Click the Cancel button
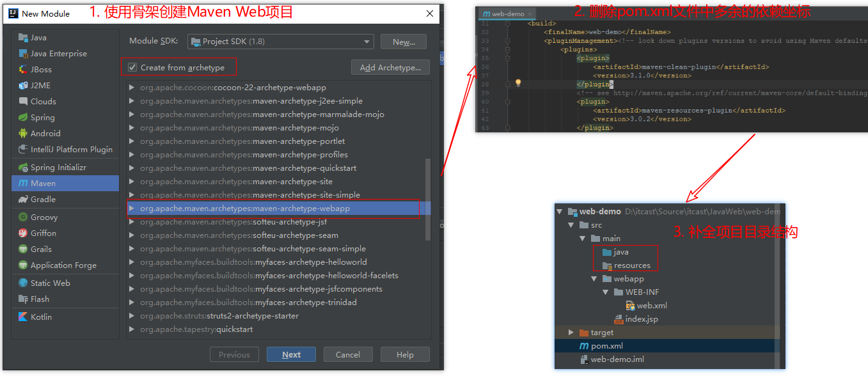The height and width of the screenshot is (378, 868). pyautogui.click(x=348, y=355)
